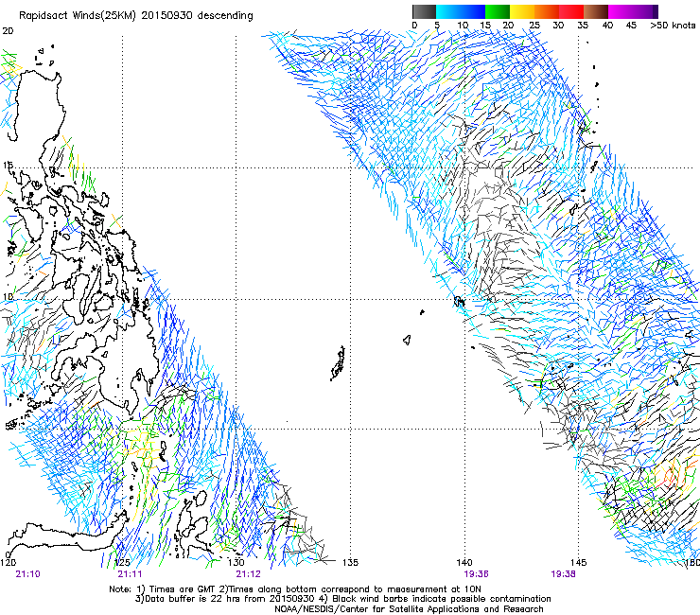
Task: Click the "45" legend scale label
Action: tap(631, 26)
